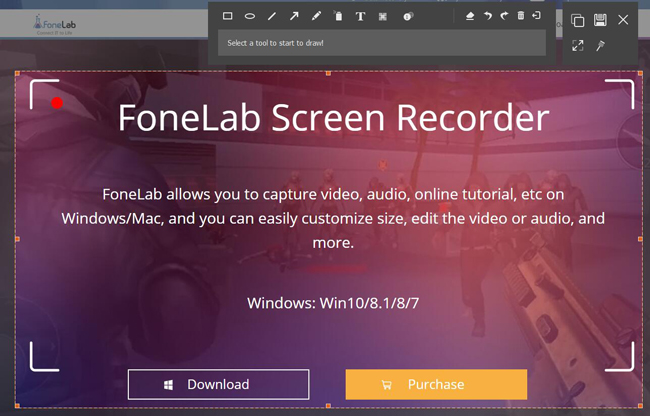Screen dimensions: 650x416
Task: Click the "Windows: Win10/8.1/8/7" text
Action: [333, 303]
